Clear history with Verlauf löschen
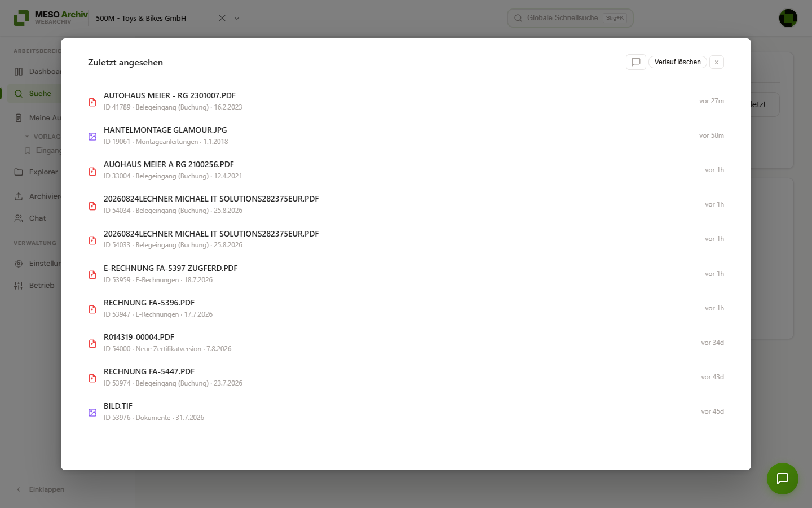Screen dimensions: 812x508 click(677, 62)
